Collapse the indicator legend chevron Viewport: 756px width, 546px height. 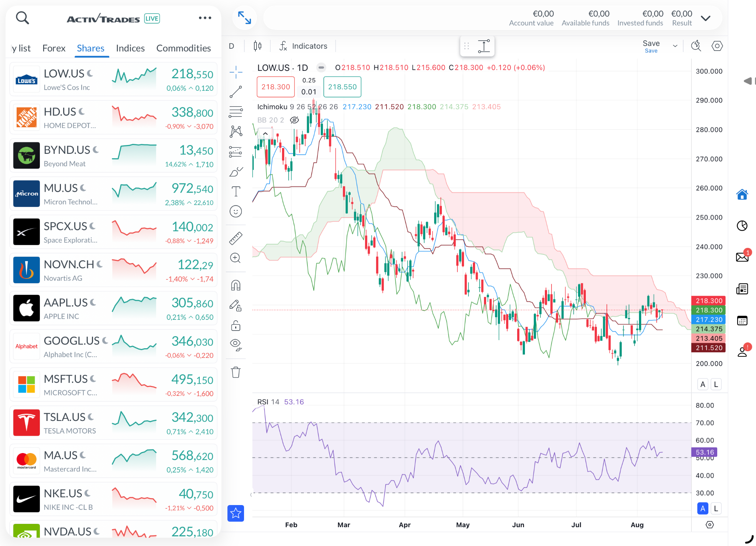coord(265,134)
